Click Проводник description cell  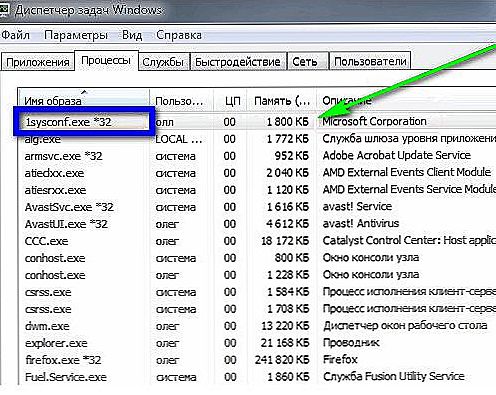pos(351,342)
